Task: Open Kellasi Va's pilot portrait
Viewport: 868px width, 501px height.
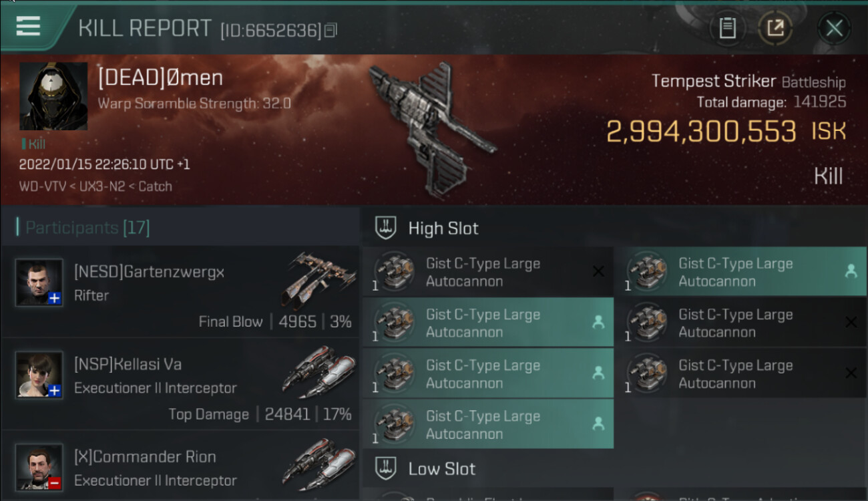Action: (39, 375)
